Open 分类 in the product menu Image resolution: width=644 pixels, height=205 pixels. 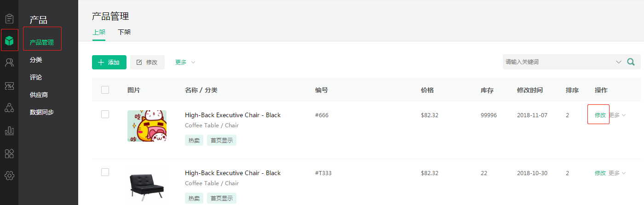(x=36, y=60)
